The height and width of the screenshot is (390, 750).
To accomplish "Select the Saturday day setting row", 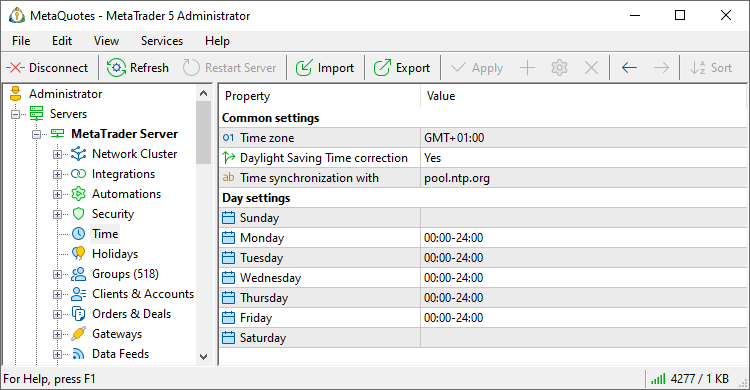I will coord(483,338).
